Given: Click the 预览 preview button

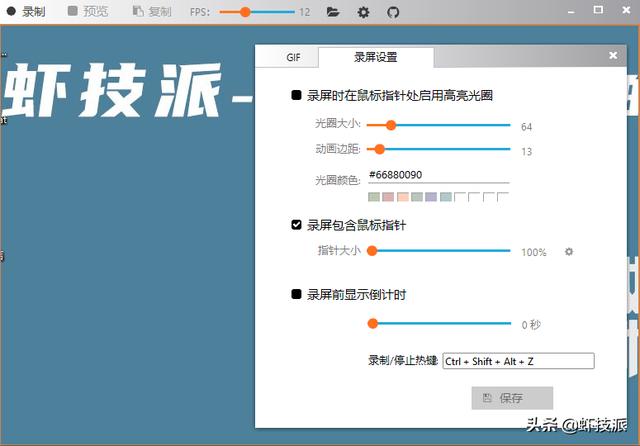Looking at the screenshot, I should [88, 12].
